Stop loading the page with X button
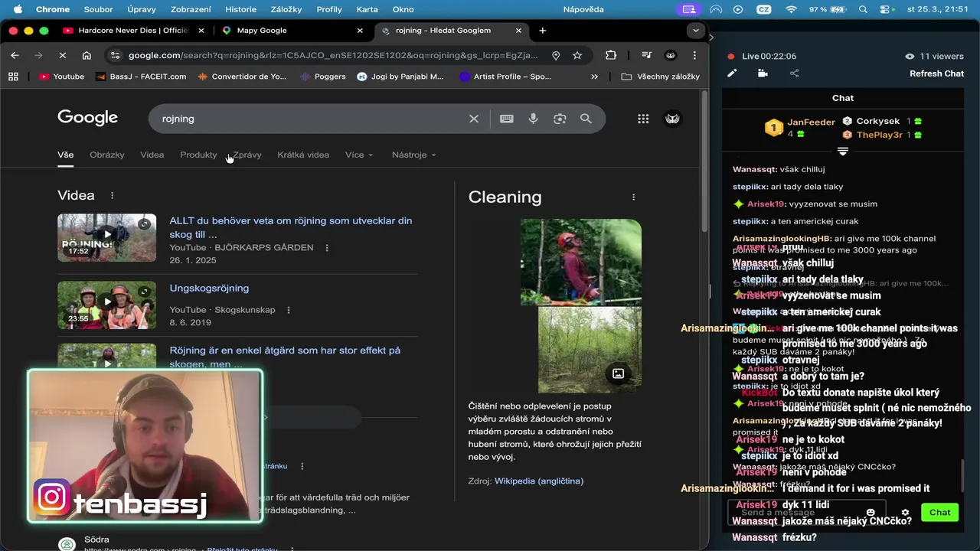The image size is (980, 551). click(63, 55)
